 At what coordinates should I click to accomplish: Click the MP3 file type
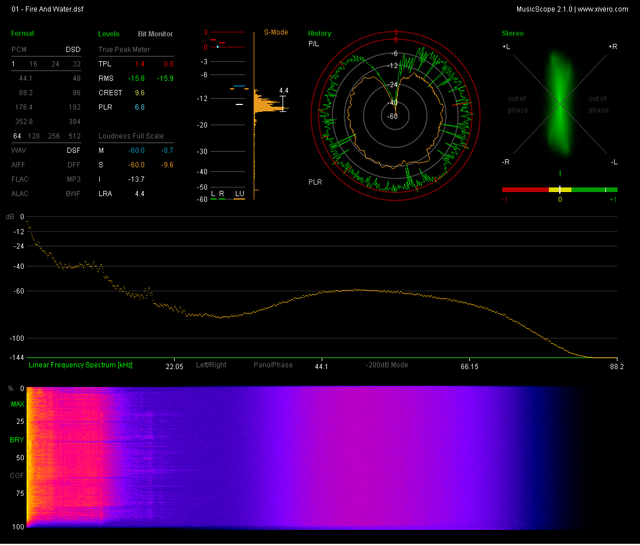[x=73, y=179]
